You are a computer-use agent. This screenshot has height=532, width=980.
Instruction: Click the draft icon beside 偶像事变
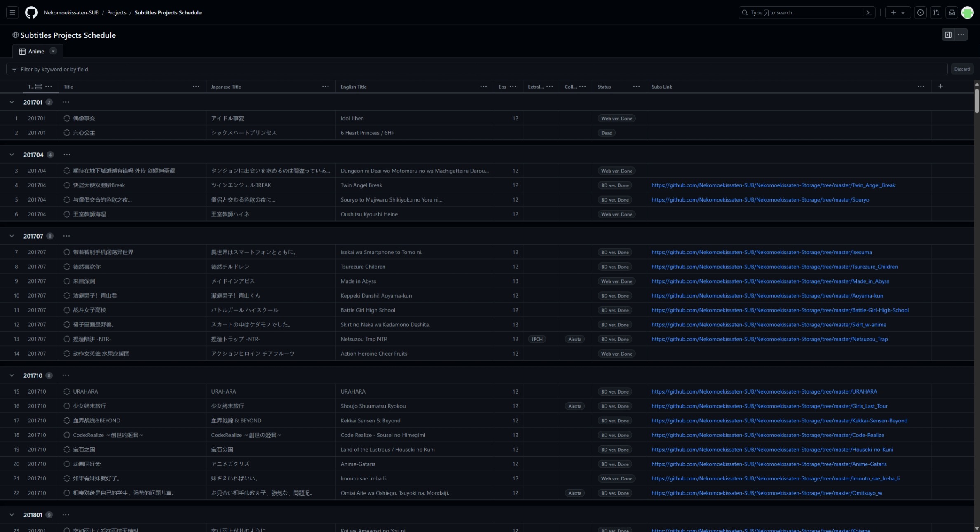point(67,118)
